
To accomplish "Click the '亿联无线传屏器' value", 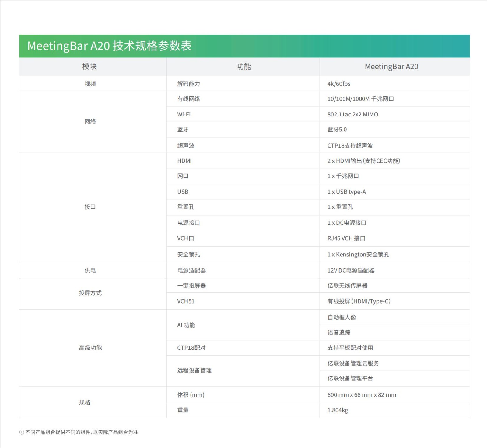I will coord(347,286).
